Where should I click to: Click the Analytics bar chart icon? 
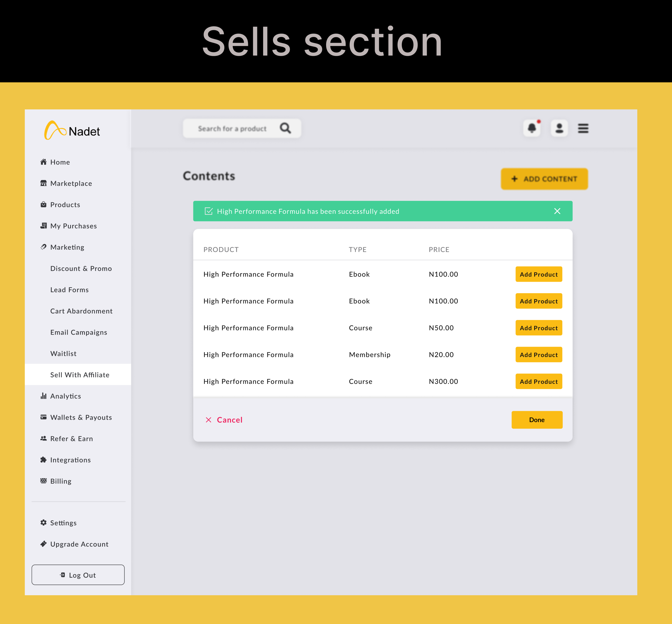point(44,396)
